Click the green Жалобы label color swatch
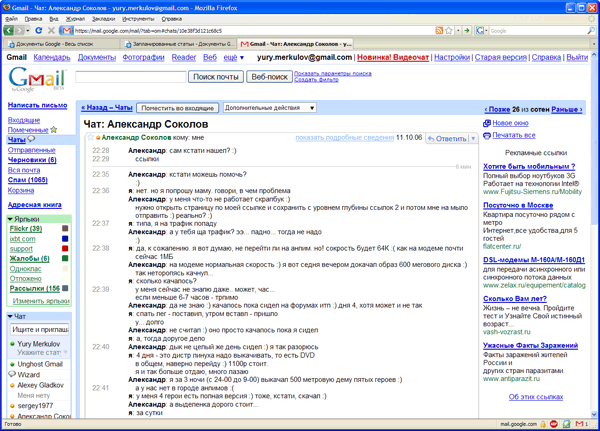Screen dimensions: 600x431 click(65, 258)
